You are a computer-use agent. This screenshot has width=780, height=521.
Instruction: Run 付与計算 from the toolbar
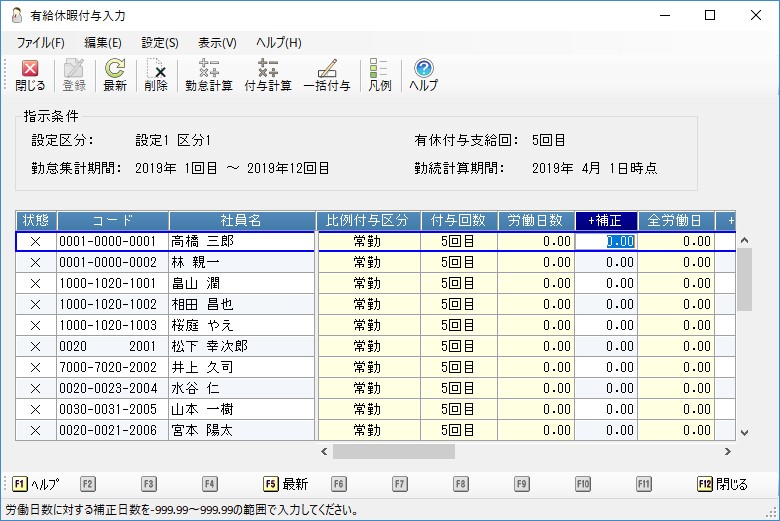268,75
